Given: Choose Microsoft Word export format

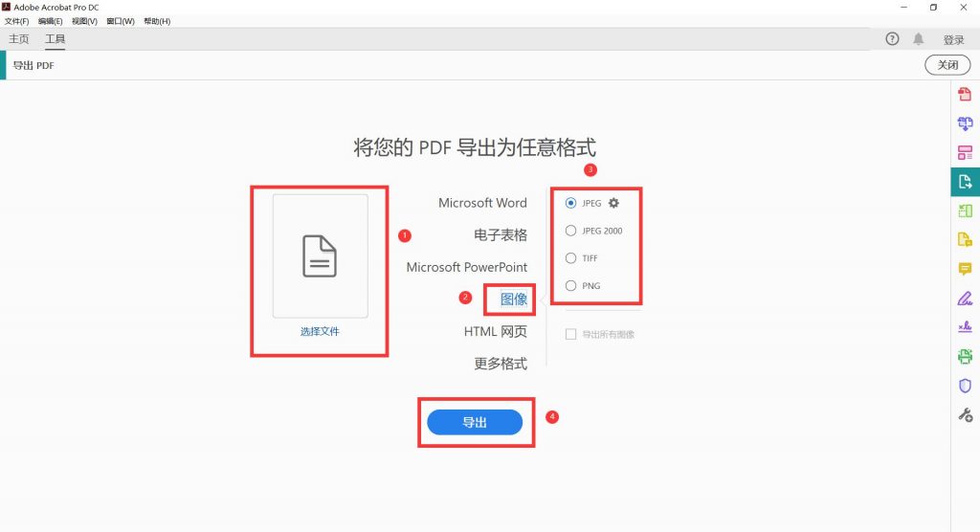Looking at the screenshot, I should point(482,203).
